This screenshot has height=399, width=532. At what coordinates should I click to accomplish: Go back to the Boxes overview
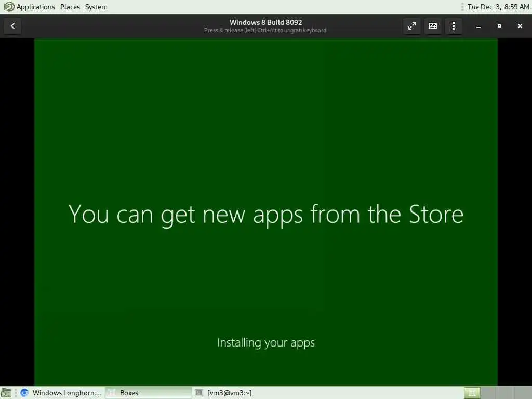click(x=12, y=26)
